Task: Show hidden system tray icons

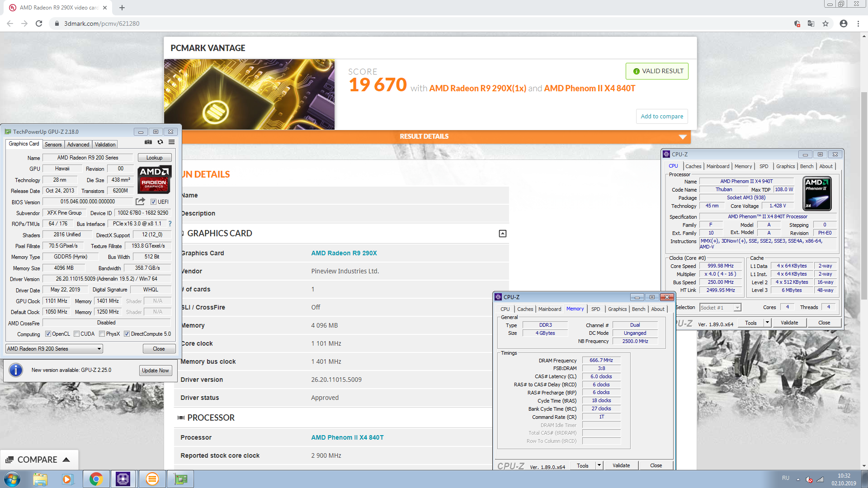Action: [798, 479]
